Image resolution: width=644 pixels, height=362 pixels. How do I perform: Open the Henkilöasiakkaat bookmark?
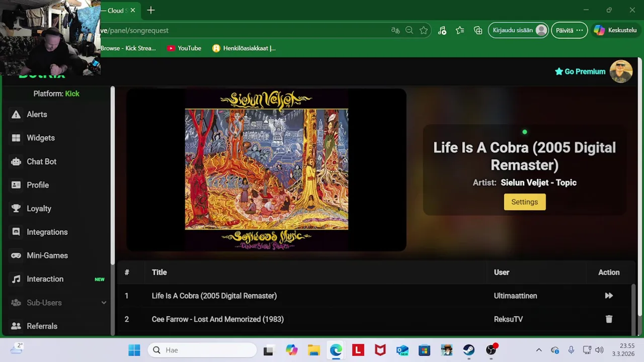coord(244,48)
